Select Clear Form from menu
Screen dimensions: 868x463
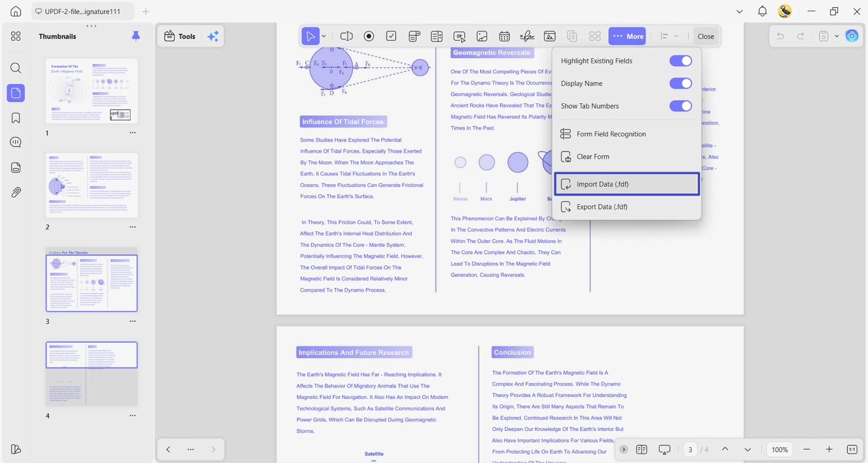coord(627,157)
